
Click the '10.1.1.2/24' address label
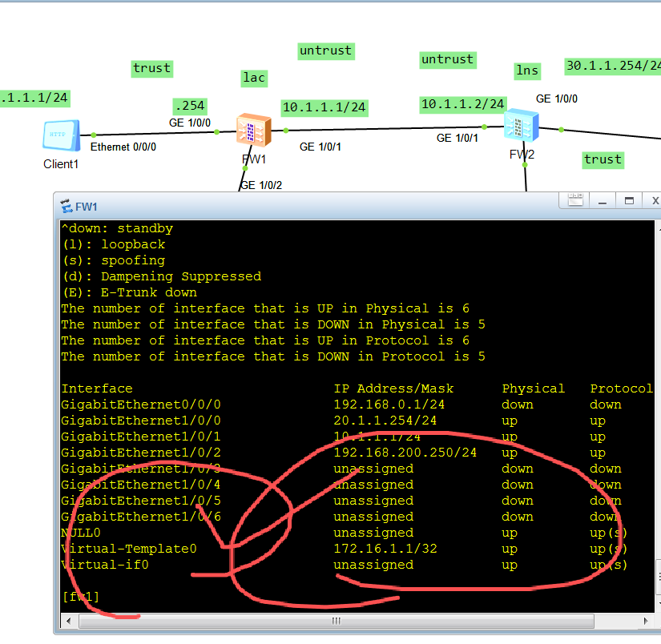pos(463,104)
